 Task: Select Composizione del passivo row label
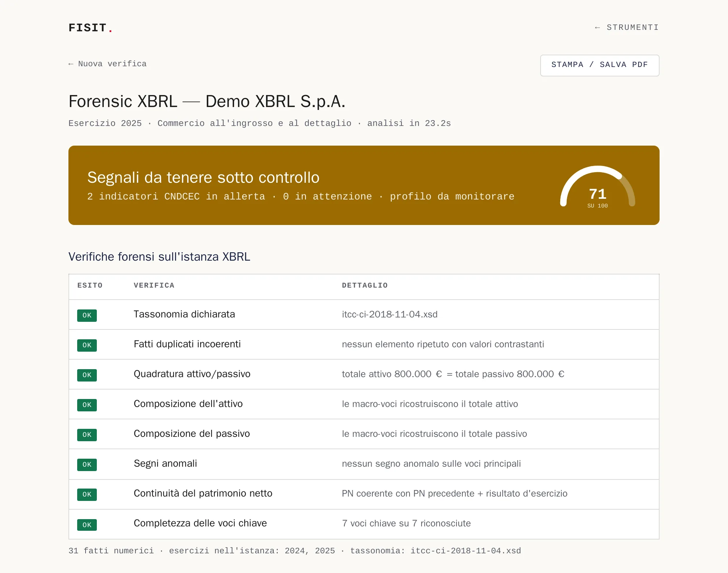[191, 434]
